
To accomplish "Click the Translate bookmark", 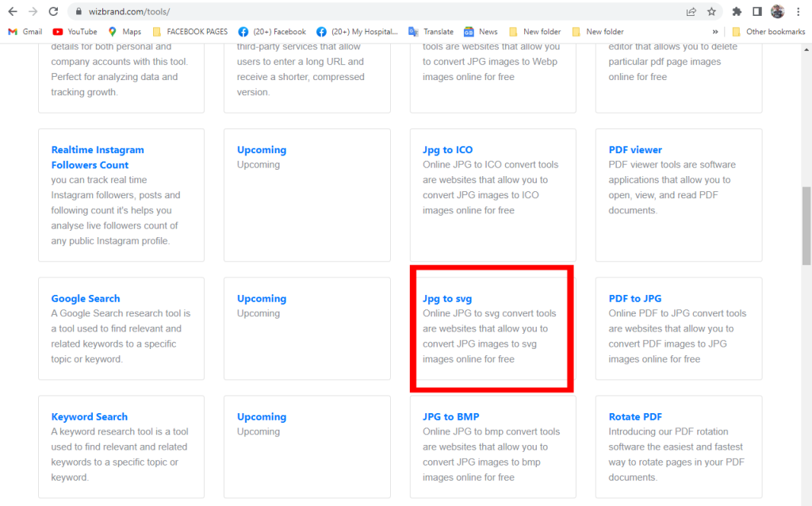I will (x=431, y=32).
